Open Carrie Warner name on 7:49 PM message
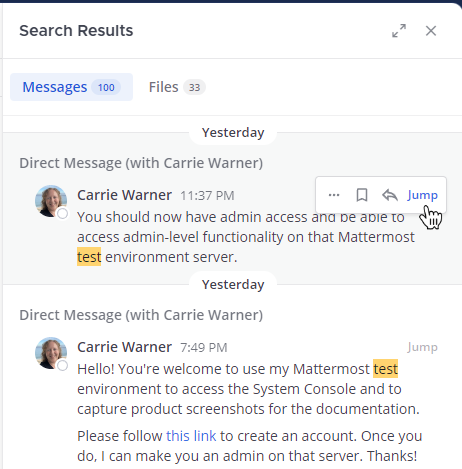This screenshot has height=469, width=462. [x=124, y=347]
